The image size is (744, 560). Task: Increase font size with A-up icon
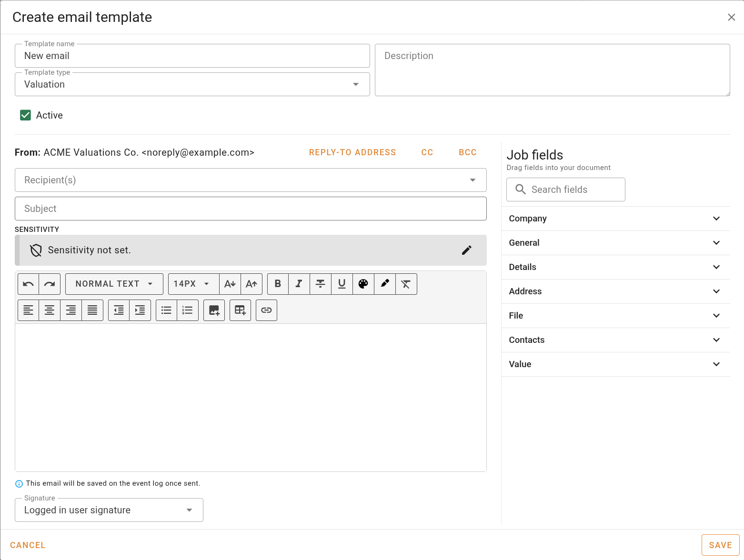(x=251, y=284)
